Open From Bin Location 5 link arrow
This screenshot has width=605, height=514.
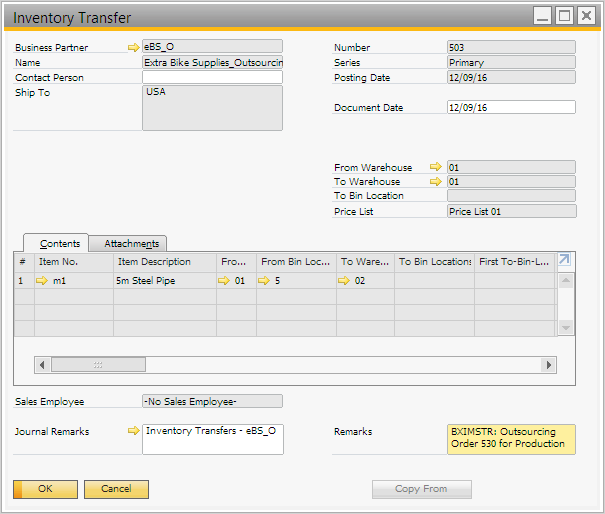tap(264, 281)
